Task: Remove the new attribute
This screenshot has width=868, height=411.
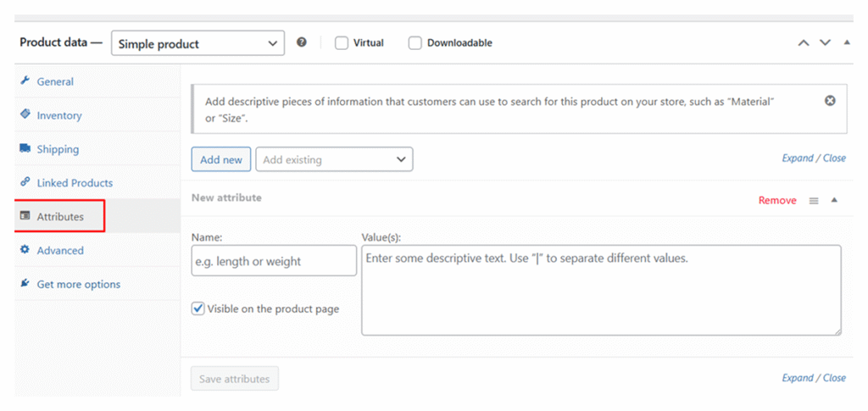Action: coord(776,201)
